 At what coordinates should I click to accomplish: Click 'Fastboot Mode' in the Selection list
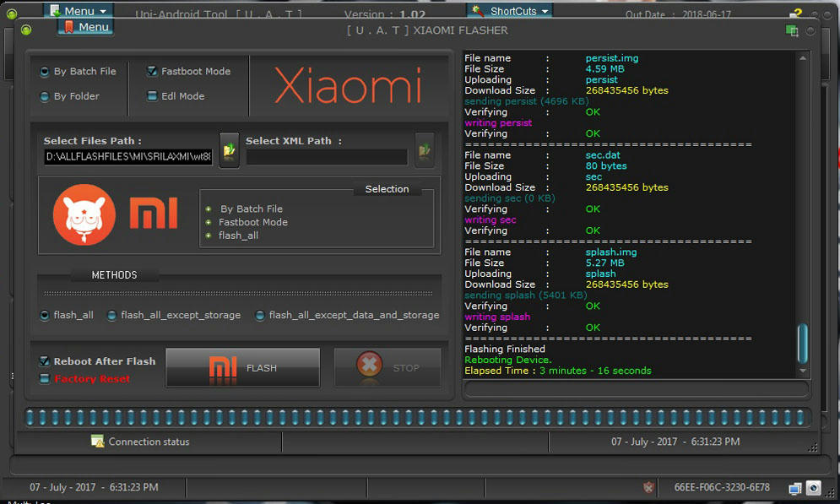coord(253,222)
